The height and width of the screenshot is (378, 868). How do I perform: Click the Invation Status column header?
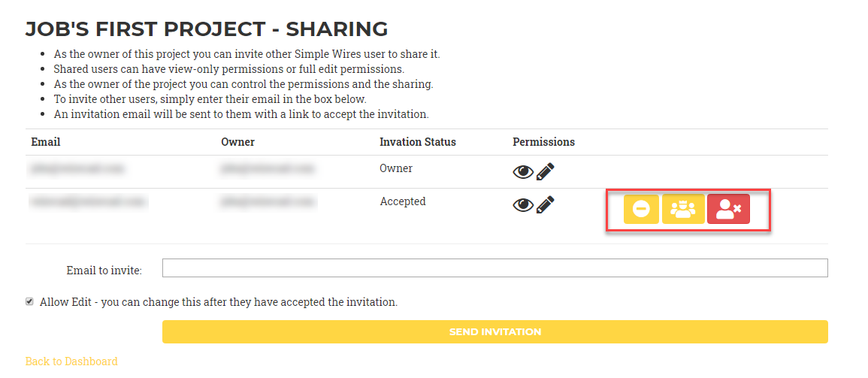pyautogui.click(x=417, y=142)
